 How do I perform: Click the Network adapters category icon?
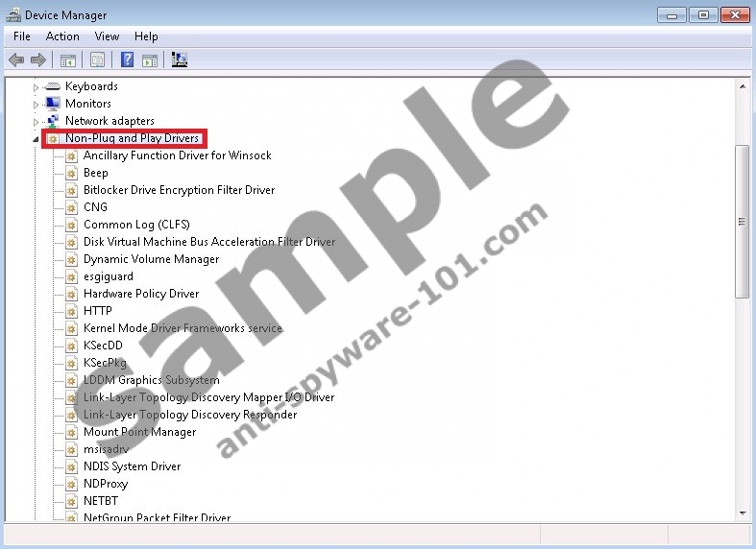pyautogui.click(x=53, y=121)
